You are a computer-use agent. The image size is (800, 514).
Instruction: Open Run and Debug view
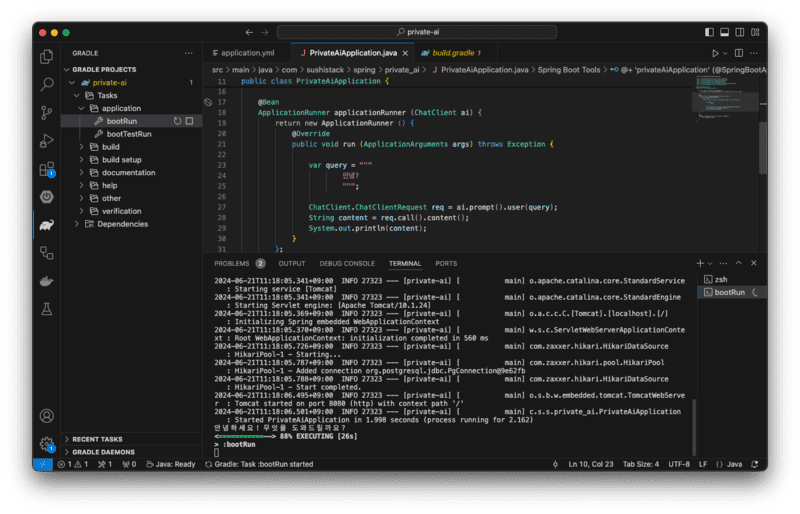(46, 140)
